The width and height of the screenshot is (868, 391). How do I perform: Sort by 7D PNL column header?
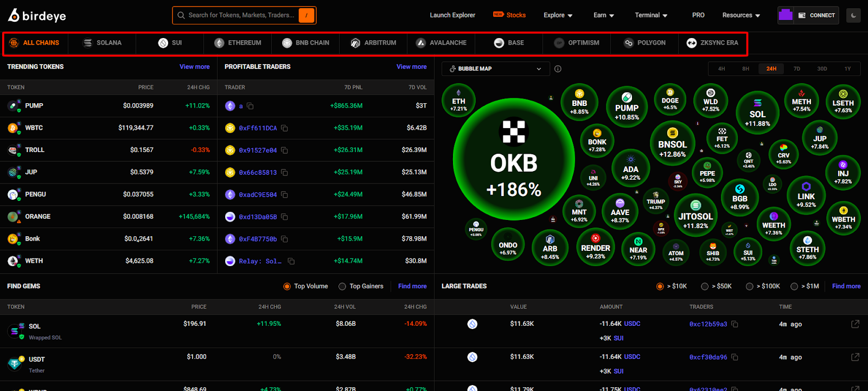click(x=353, y=87)
